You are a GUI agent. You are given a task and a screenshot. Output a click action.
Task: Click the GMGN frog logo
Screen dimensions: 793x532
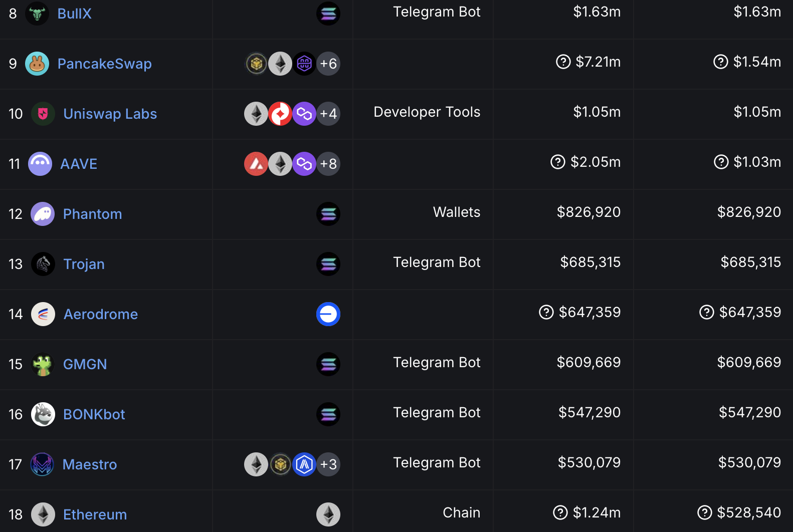(x=43, y=364)
